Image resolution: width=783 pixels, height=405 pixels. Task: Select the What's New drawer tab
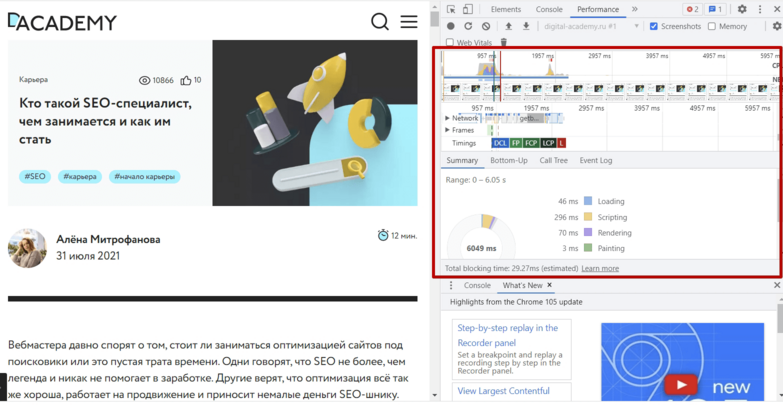click(x=522, y=285)
